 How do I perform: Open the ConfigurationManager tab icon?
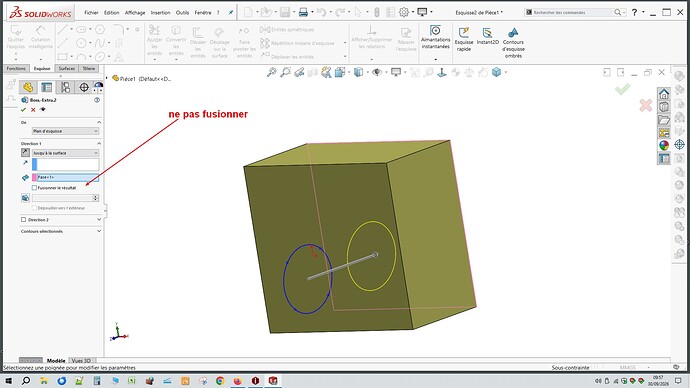coord(65,87)
